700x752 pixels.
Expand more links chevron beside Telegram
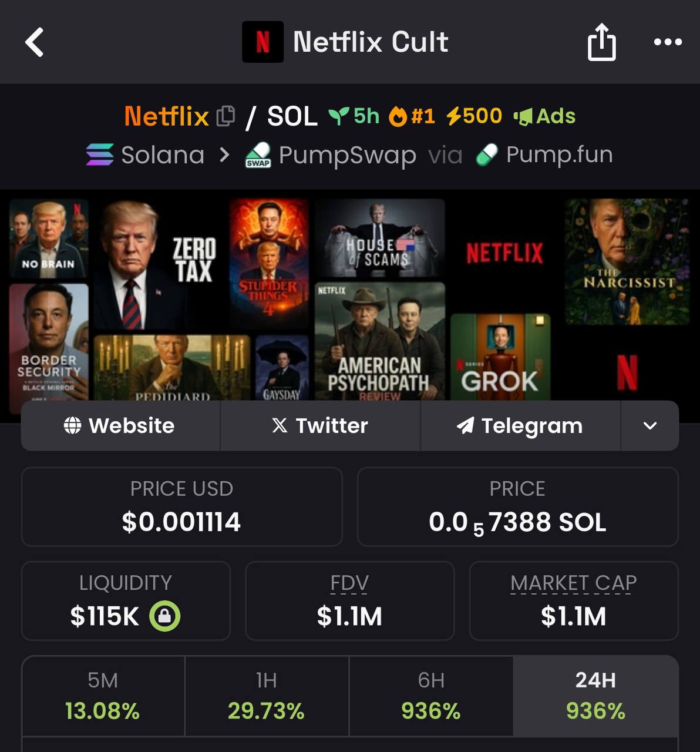tap(649, 426)
